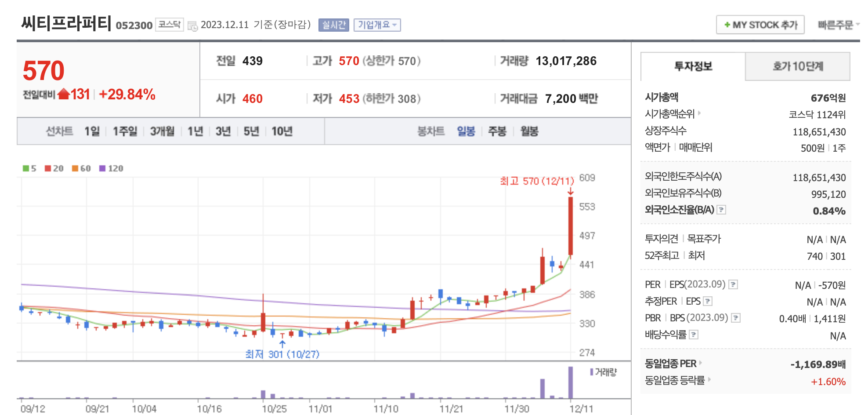Open help icon next to 추정PER EPS
Image resolution: width=868 pixels, height=415 pixels.
708,301
